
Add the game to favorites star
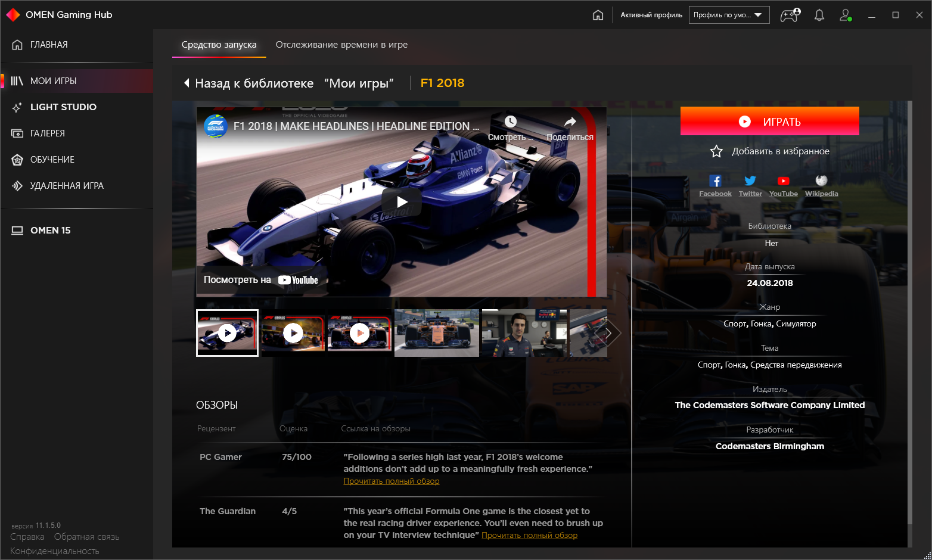[x=716, y=151]
